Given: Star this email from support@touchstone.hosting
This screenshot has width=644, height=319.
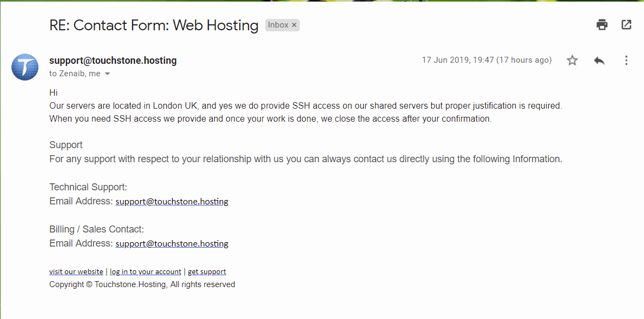Looking at the screenshot, I should 572,61.
